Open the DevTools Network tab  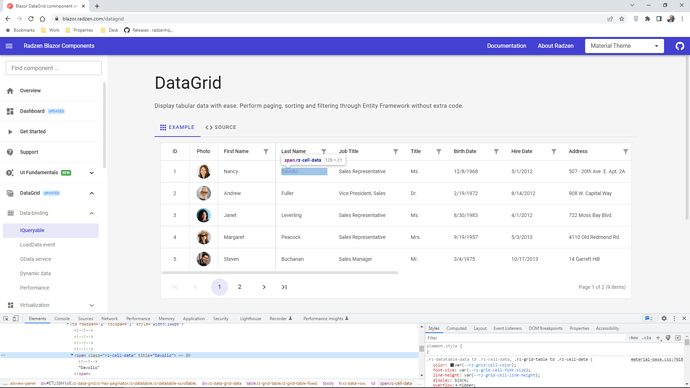click(x=110, y=318)
